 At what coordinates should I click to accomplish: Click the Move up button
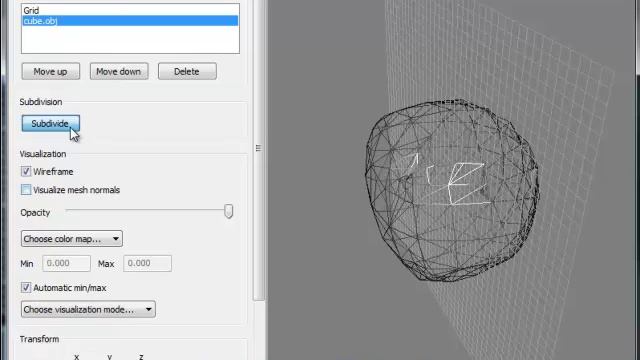click(51, 71)
